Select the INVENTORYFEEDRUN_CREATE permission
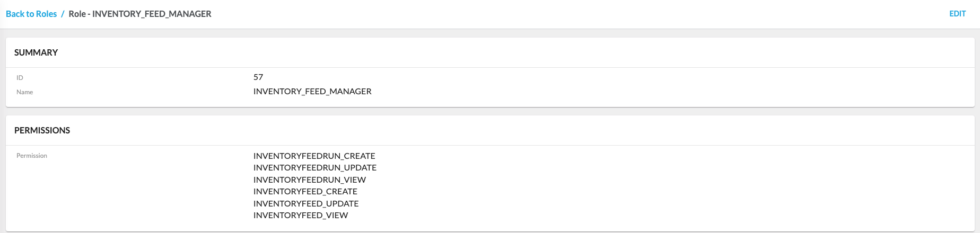Screen dimensions: 980x233 point(314,156)
